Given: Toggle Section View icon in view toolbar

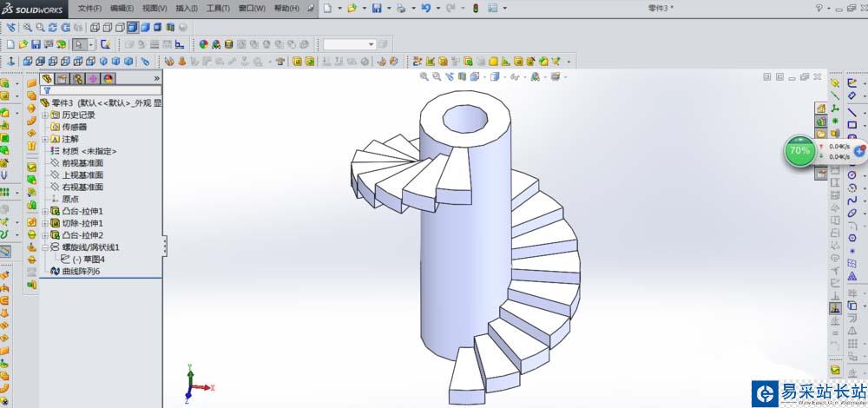Looking at the screenshot, I should (170, 27).
